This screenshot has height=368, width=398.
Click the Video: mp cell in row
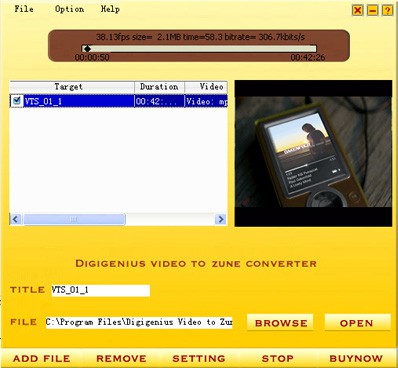pyautogui.click(x=206, y=101)
